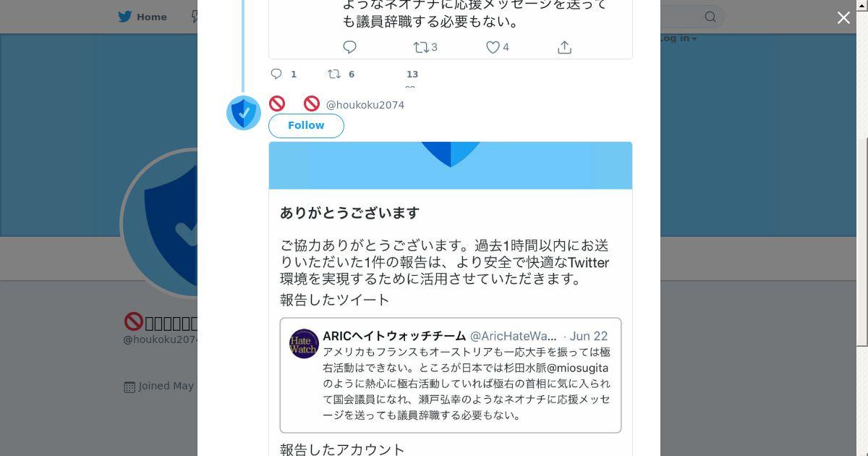Open the Log in dropdown

677,38
